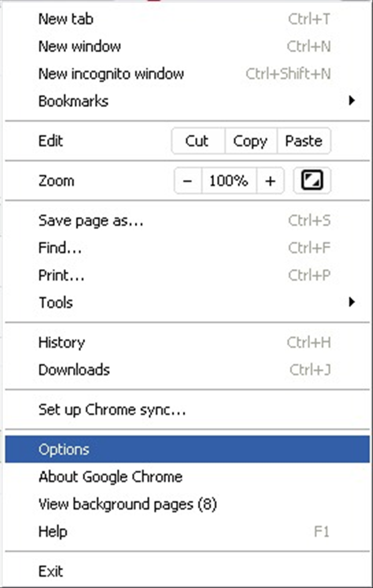Select About Google Chrome

pos(187,476)
